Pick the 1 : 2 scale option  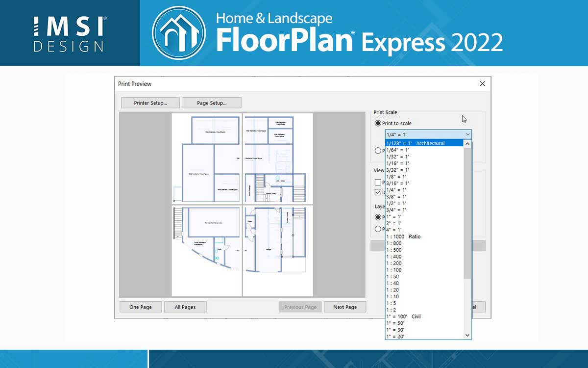click(424, 310)
